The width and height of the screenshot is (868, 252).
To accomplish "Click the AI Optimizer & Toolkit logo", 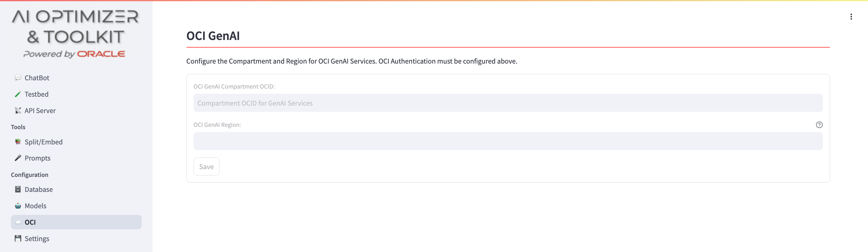I will point(75,34).
